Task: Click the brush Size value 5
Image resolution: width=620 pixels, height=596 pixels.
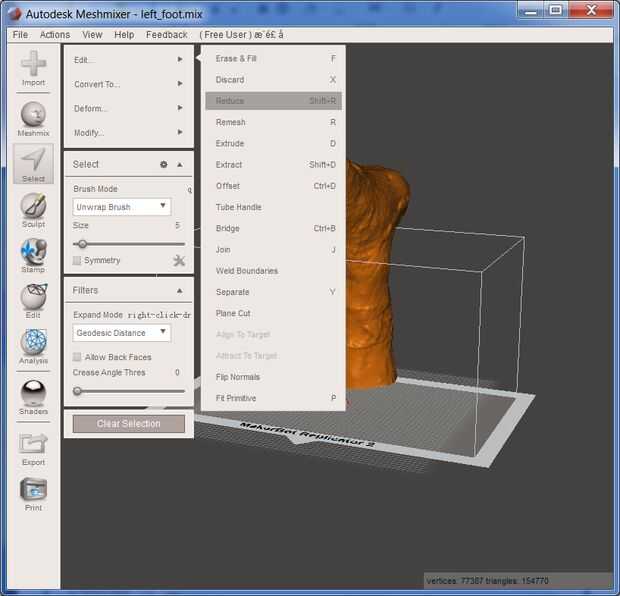Action: (177, 225)
